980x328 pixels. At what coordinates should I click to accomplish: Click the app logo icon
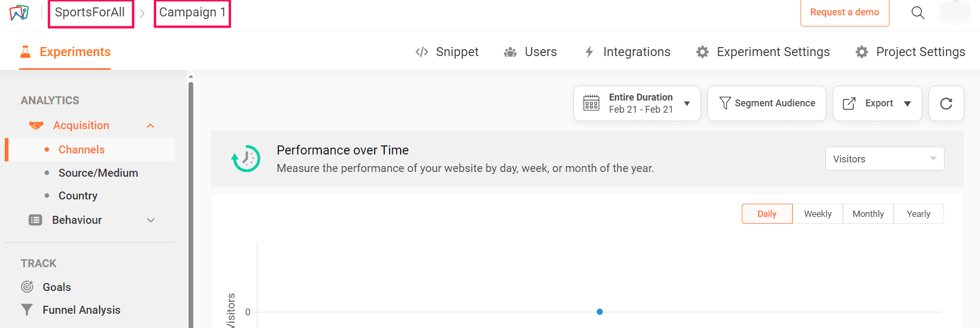[x=19, y=12]
